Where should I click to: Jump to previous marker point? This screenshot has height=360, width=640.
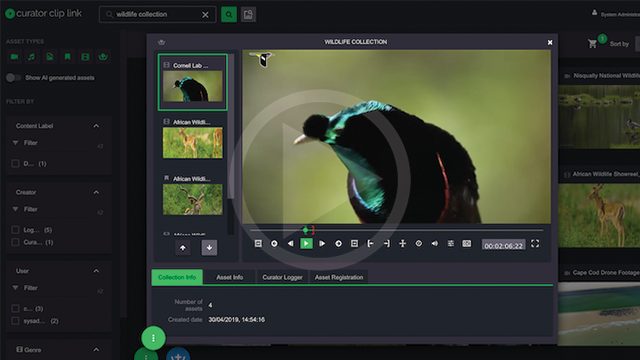(274, 244)
